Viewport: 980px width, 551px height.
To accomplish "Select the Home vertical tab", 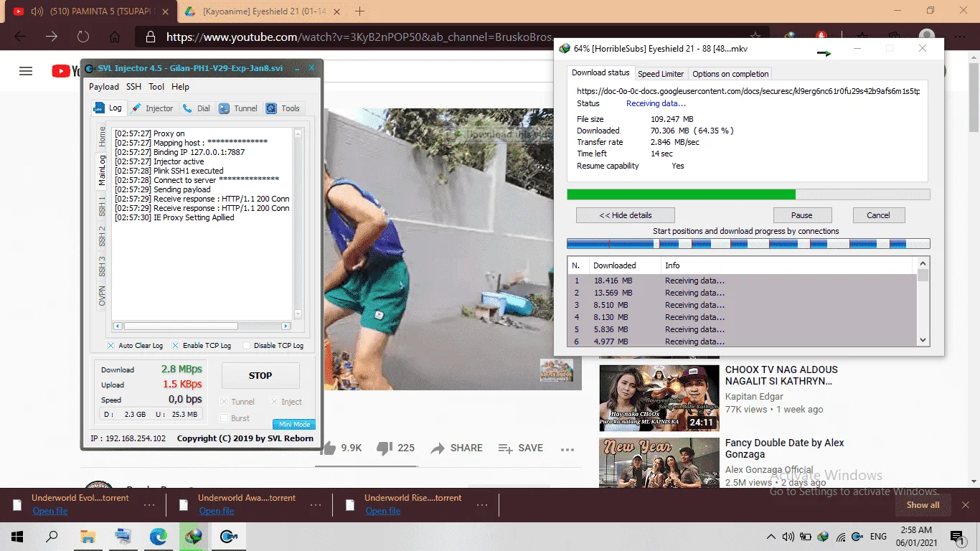I will (103, 136).
